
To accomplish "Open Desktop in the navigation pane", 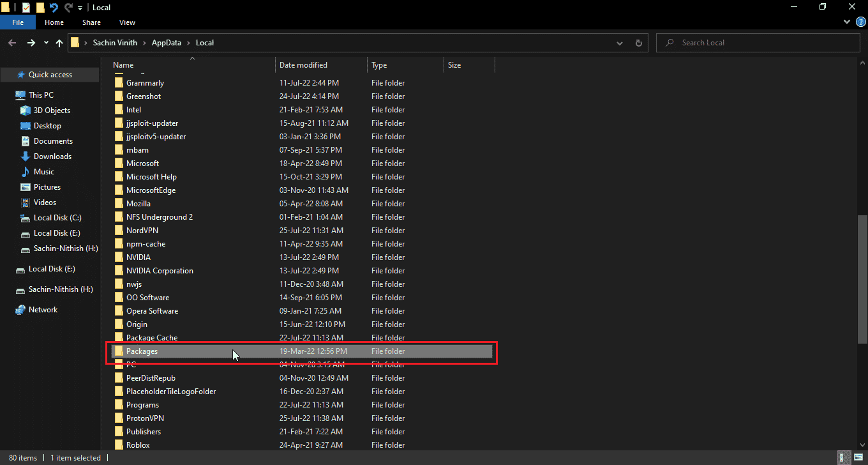I will click(x=47, y=126).
